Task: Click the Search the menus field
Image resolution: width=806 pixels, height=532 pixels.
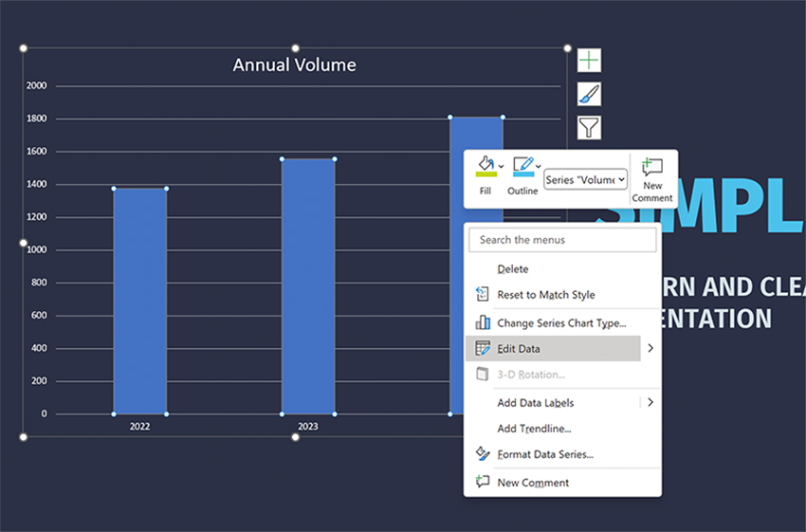Action: point(562,240)
